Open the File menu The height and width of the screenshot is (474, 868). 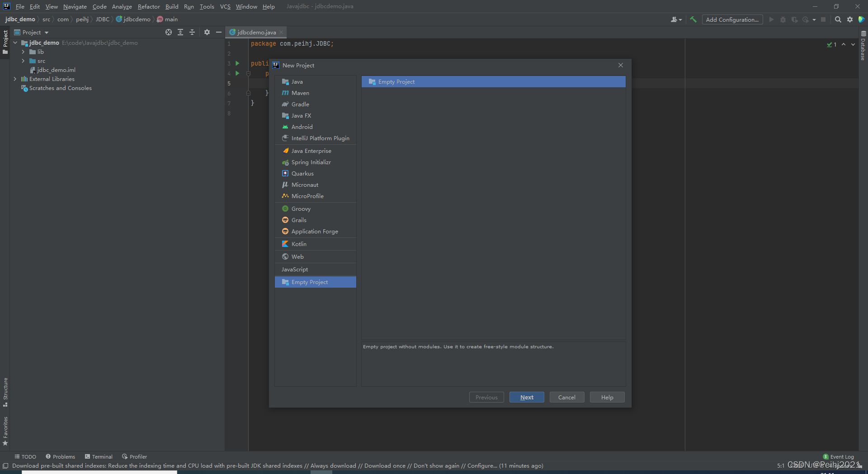(20, 6)
